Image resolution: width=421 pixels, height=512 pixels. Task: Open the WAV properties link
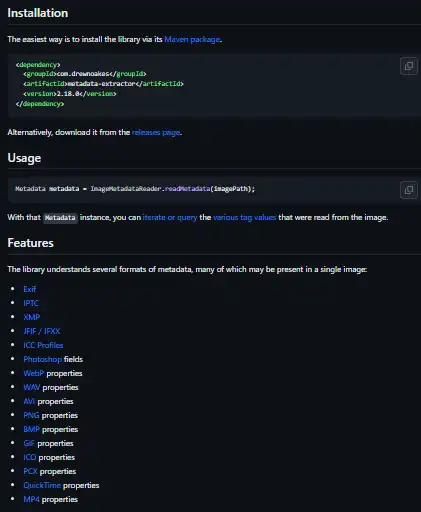pyautogui.click(x=32, y=387)
